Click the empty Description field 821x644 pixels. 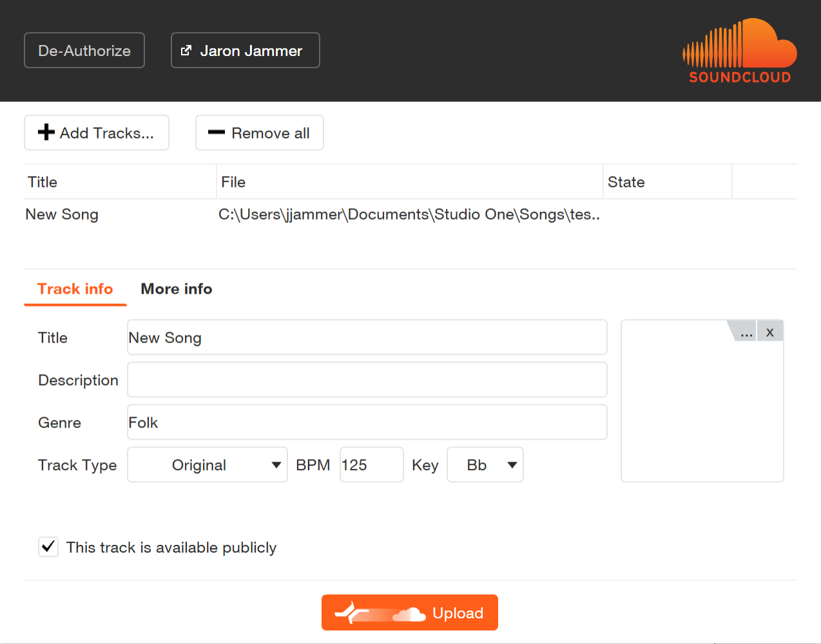[x=367, y=379]
